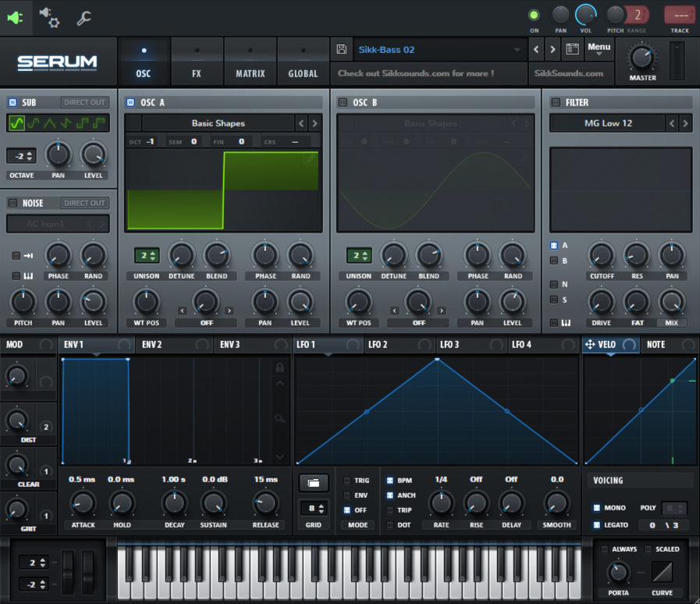Select the ENV 2 tab
The image size is (700, 604).
coord(175,345)
